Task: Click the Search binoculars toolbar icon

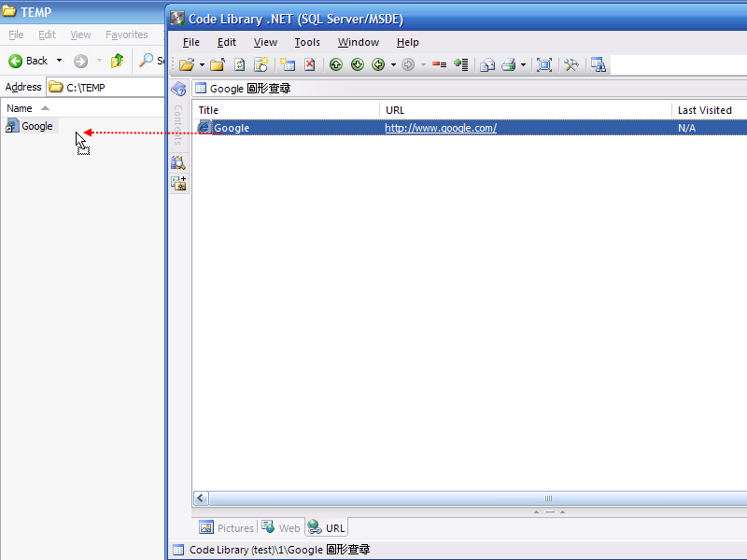Action: (598, 64)
